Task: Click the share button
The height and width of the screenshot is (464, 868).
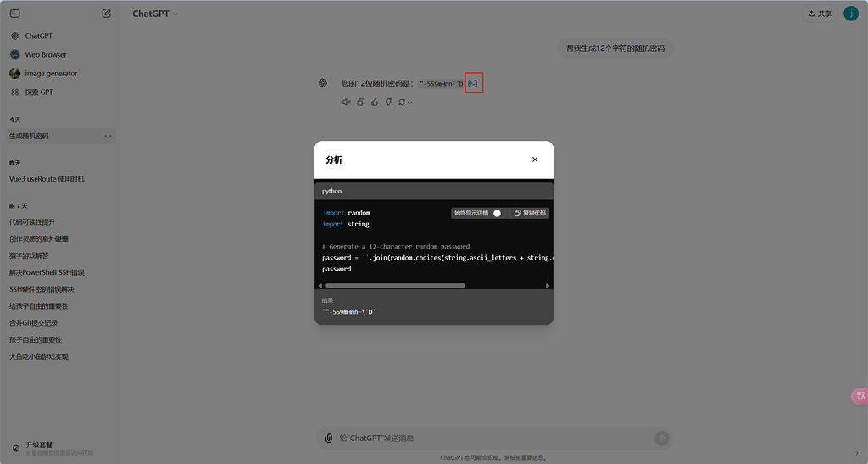Action: coord(820,14)
